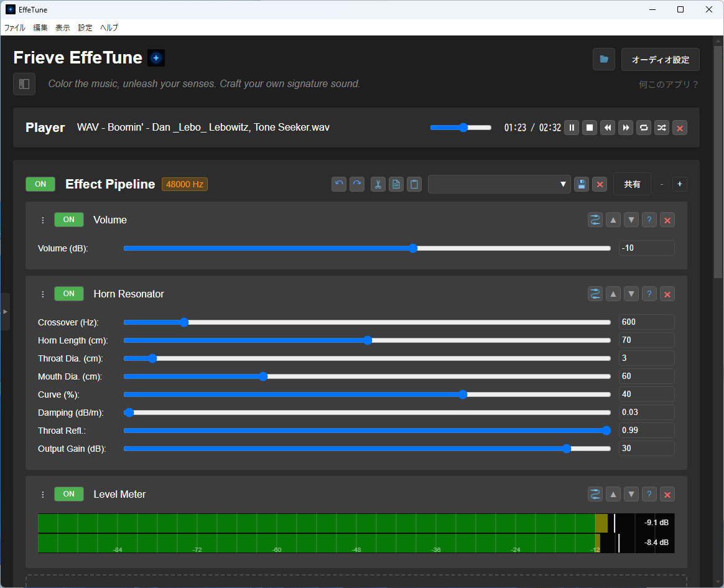
Task: Open the drag handle menu for Volume
Action: point(42,220)
